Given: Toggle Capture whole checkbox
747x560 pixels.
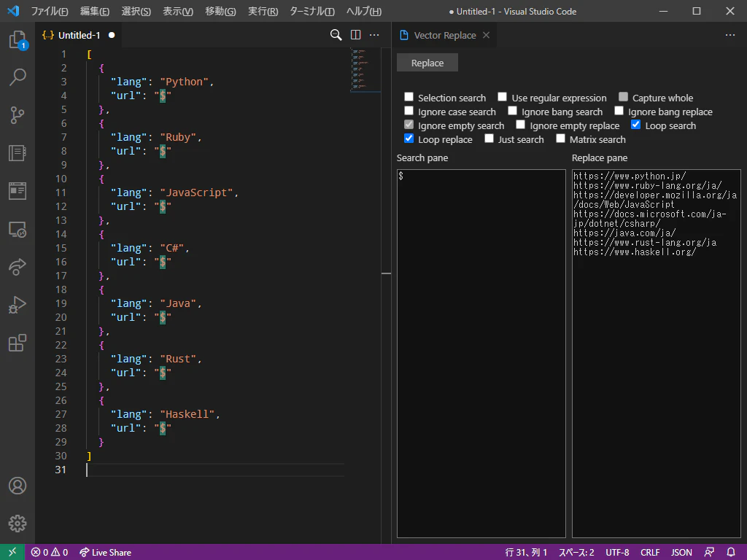Looking at the screenshot, I should click(623, 97).
